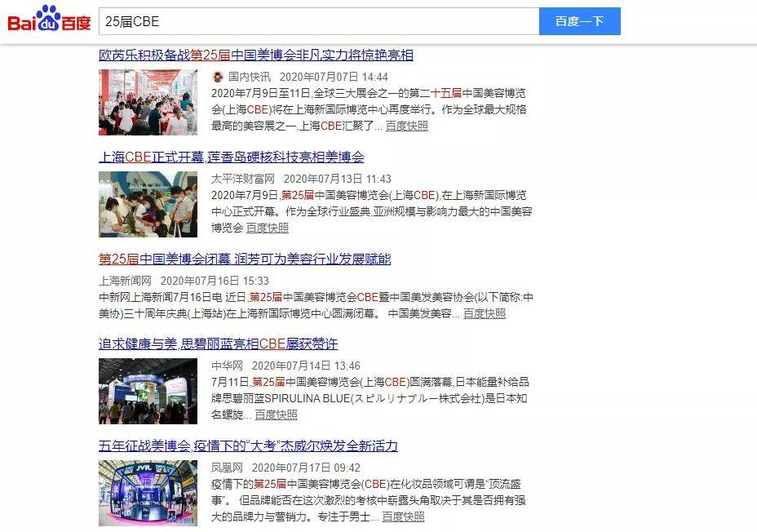Open 百度快照 for the 润芳可 result
The height and width of the screenshot is (532, 757).
point(485,313)
